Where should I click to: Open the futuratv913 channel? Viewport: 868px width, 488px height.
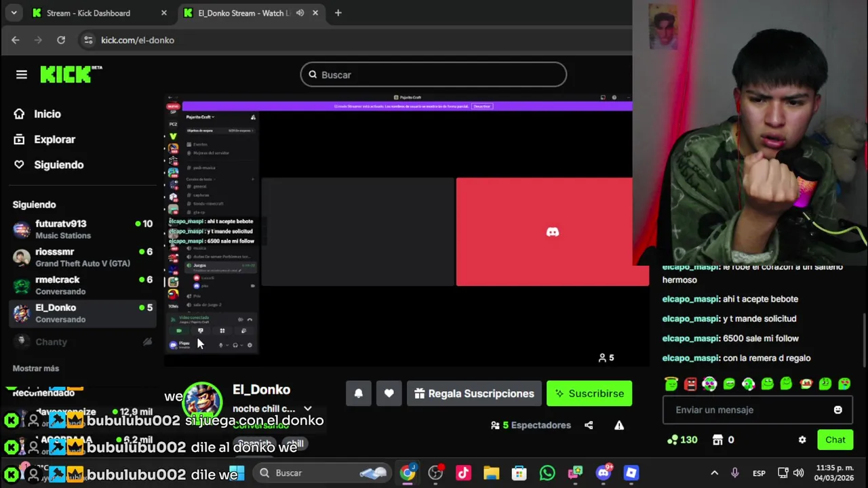point(83,229)
